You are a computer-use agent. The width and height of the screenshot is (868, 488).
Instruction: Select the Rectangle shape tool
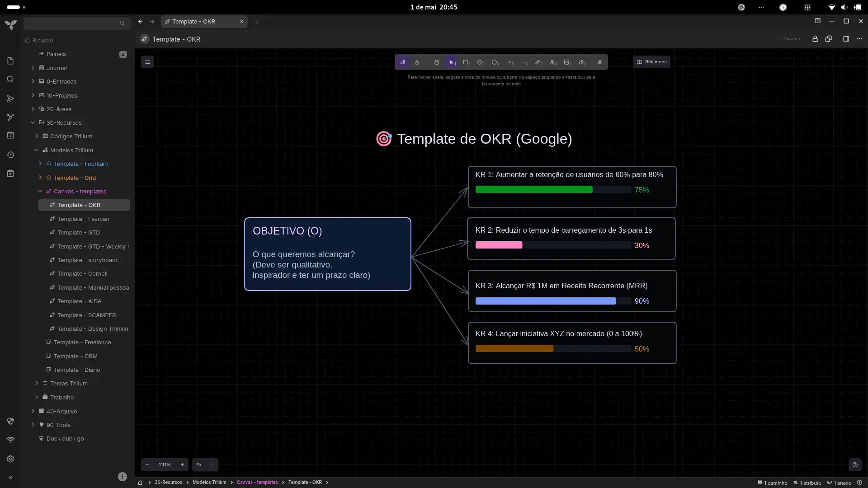click(466, 62)
